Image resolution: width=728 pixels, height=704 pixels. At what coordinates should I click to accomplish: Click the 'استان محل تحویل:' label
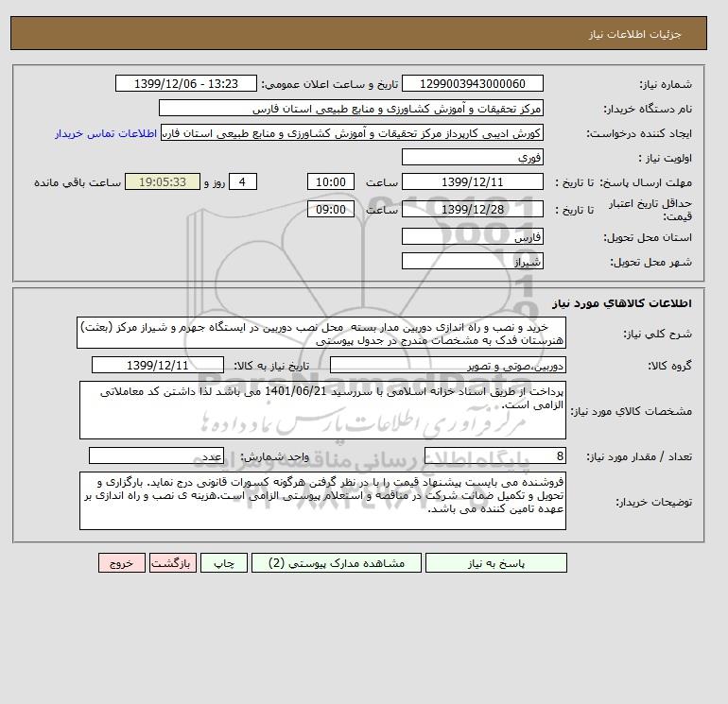click(x=648, y=237)
